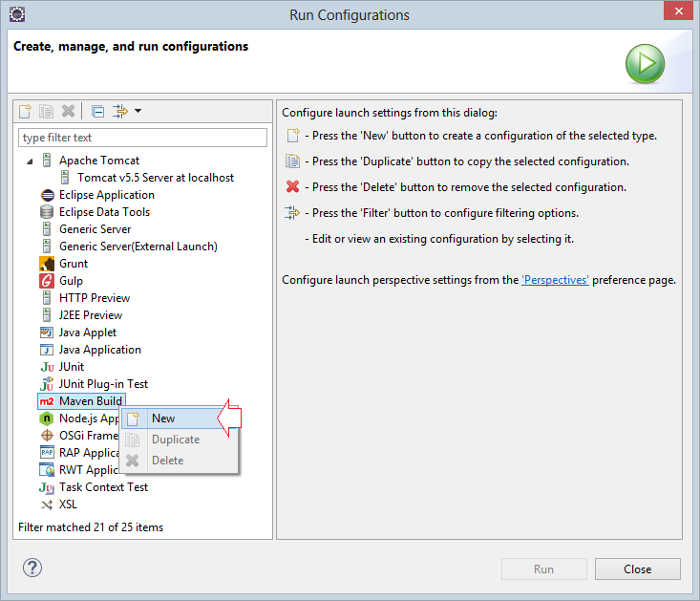700x601 pixels.
Task: Click the OSGi Framework icon
Action: [47, 436]
